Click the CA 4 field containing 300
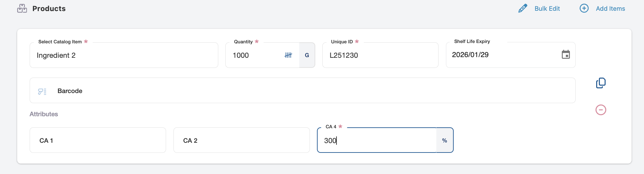The height and width of the screenshot is (174, 644). [x=376, y=140]
